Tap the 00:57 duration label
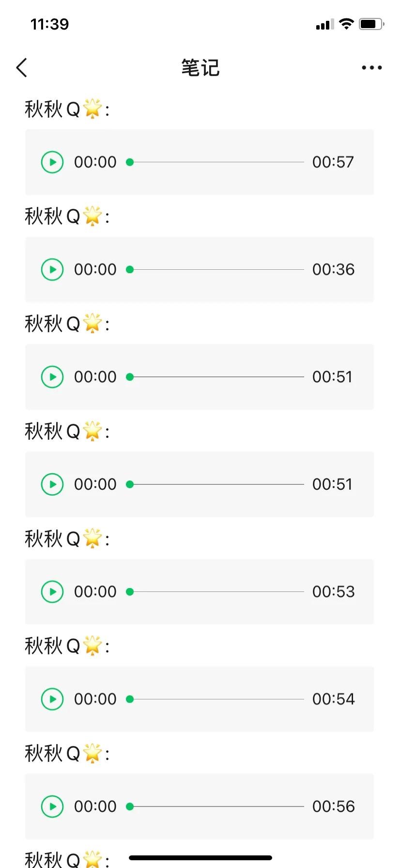Screen dimensions: 401x868 [x=333, y=162]
